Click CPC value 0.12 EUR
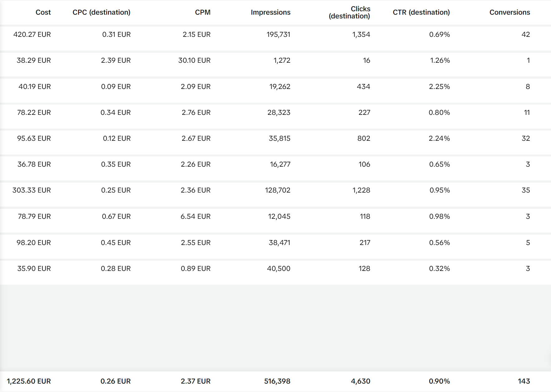Image resolution: width=551 pixels, height=392 pixels. coord(117,139)
